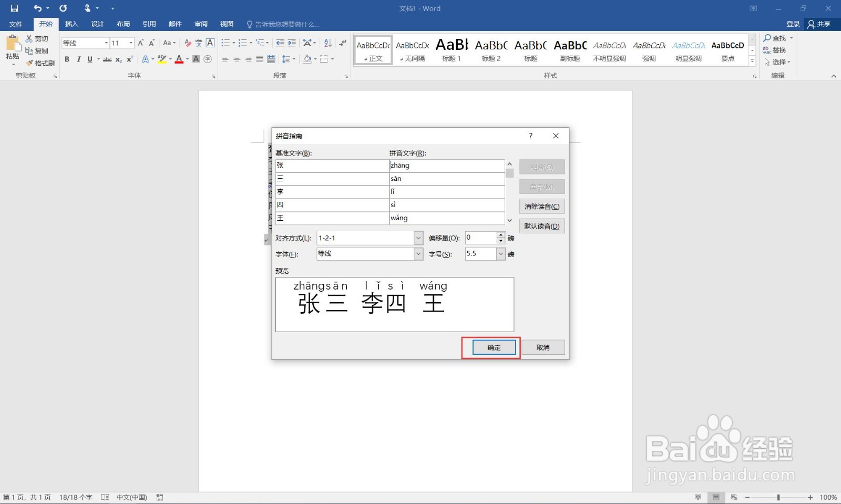This screenshot has width=841, height=504.
Task: Click the zoom slider in status bar
Action: click(x=778, y=497)
